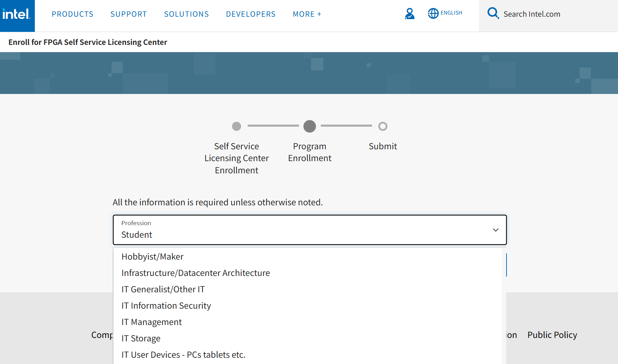Select Infrastructure/Datacenter Architecture option
618x364 pixels.
click(195, 273)
